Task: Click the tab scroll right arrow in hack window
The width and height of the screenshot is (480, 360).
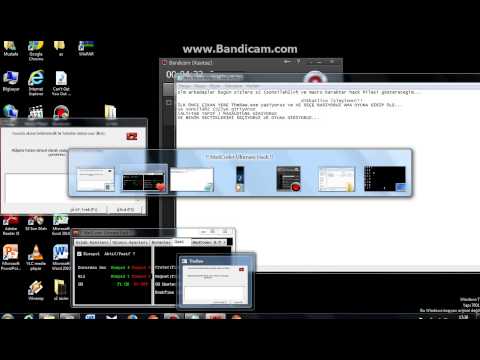Action: coord(225,242)
